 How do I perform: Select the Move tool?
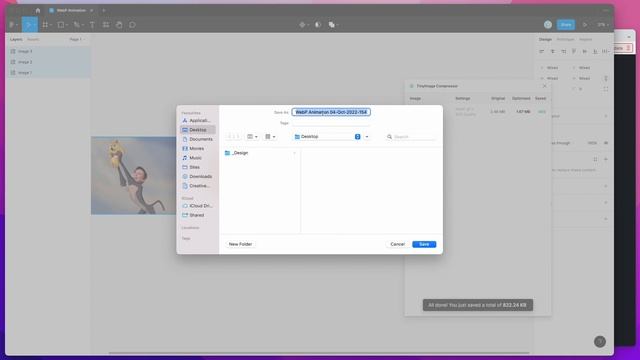click(28, 25)
